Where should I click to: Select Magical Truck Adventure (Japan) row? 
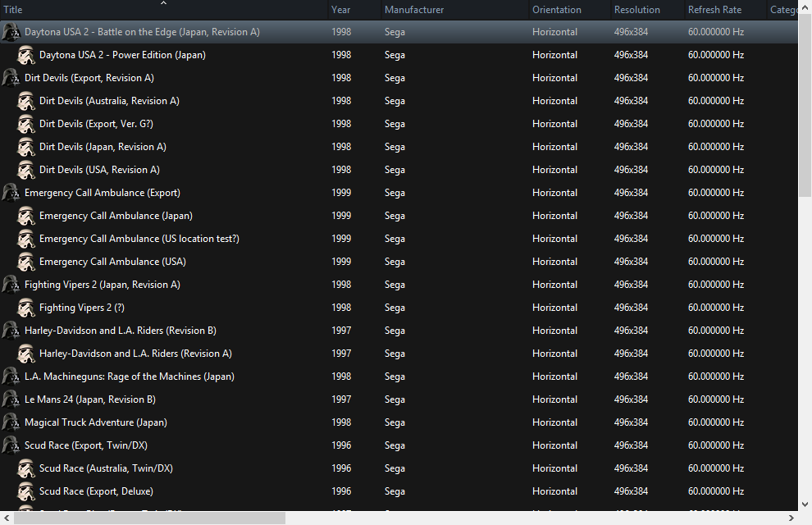click(x=399, y=422)
